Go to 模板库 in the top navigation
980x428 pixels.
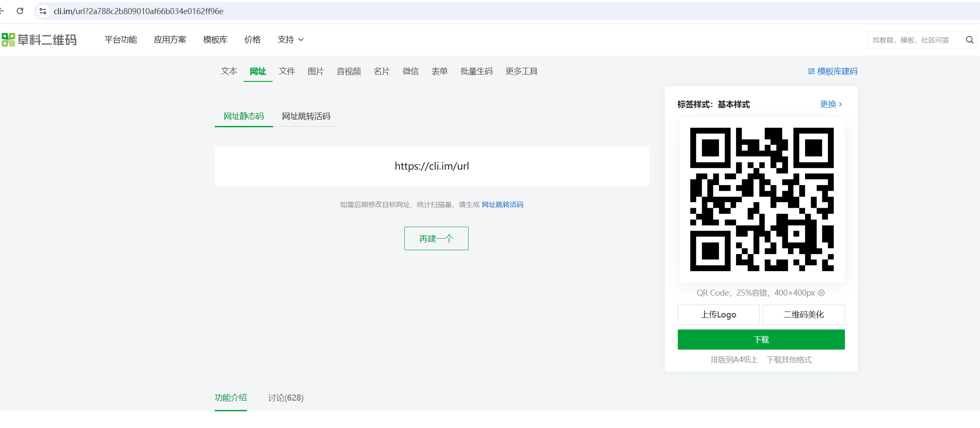(215, 40)
